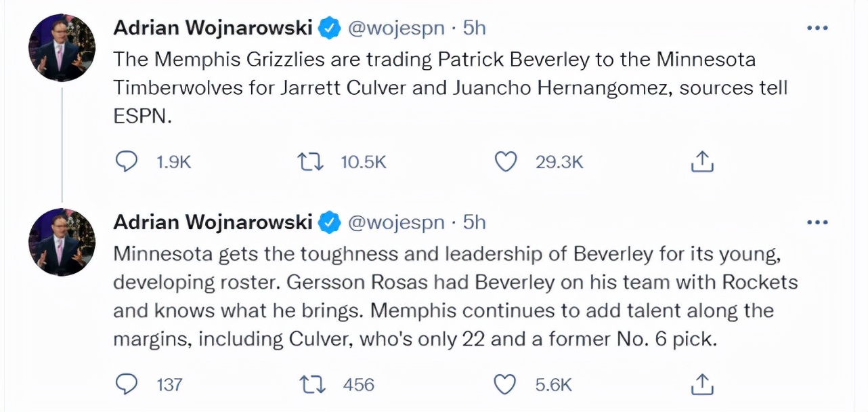Click the verified badge on second tweet

coord(330,222)
